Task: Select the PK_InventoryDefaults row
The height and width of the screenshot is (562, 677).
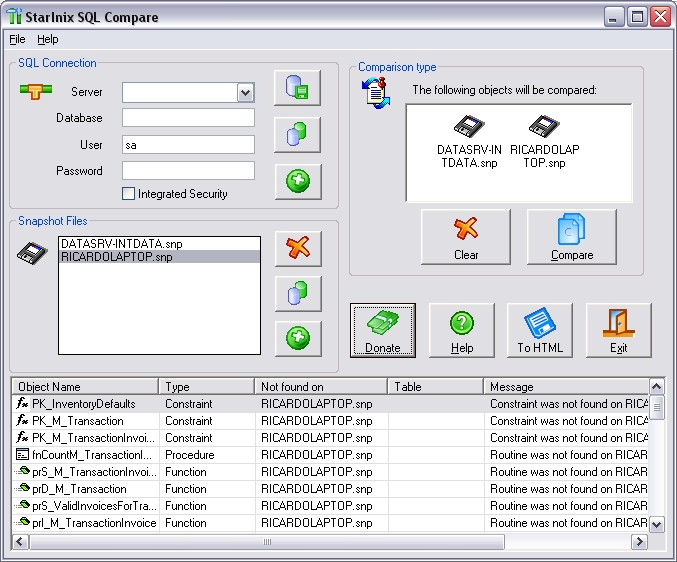Action: point(330,404)
